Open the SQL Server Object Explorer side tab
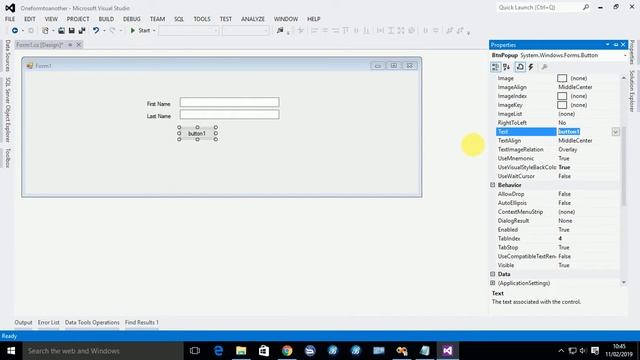Image resolution: width=640 pixels, height=360 pixels. [7, 110]
